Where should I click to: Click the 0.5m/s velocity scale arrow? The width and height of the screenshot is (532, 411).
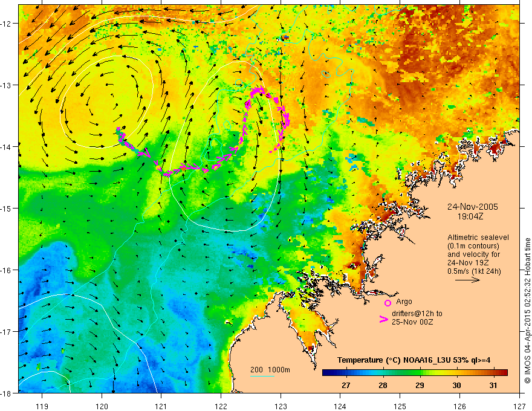[467, 280]
